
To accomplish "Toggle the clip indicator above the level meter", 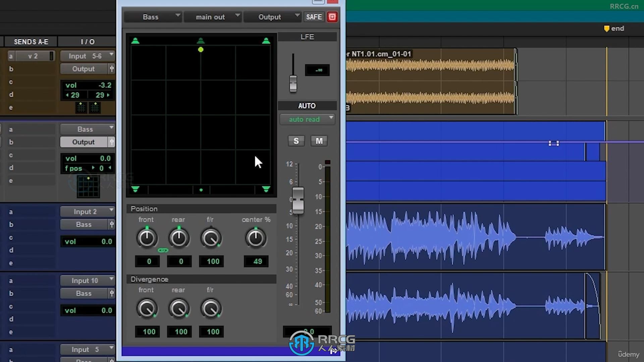I will [x=328, y=162].
